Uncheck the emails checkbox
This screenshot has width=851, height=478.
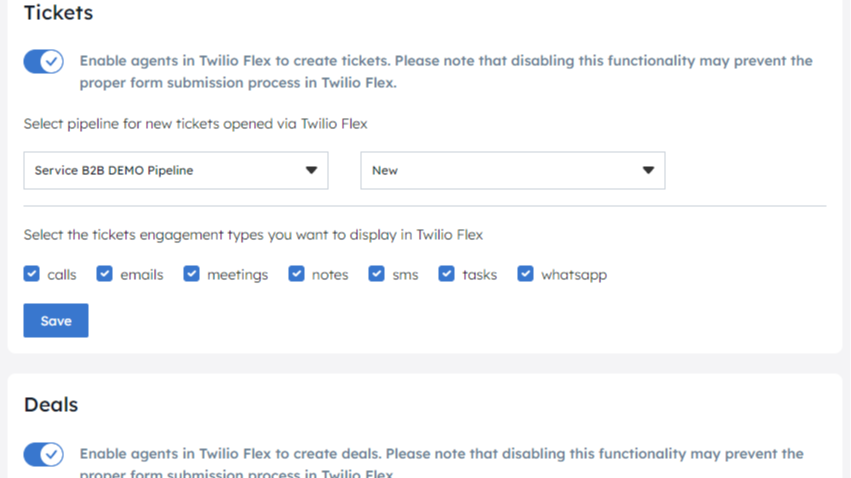[x=105, y=274]
